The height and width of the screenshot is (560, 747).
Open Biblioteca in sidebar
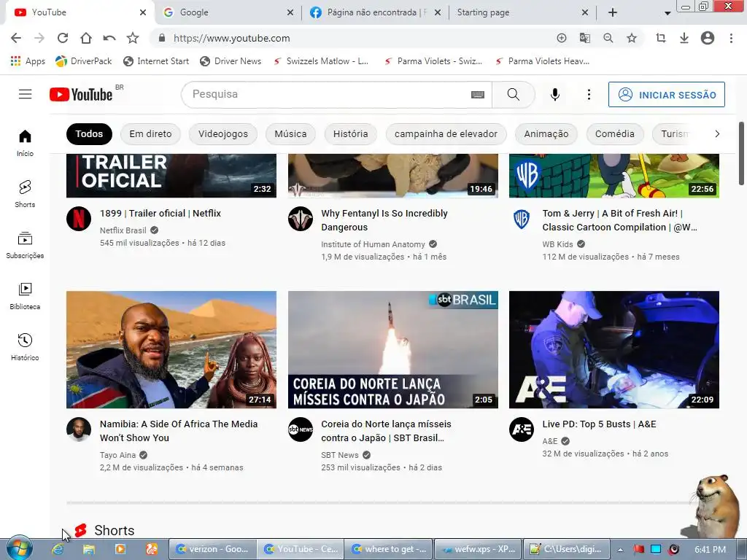(x=25, y=296)
